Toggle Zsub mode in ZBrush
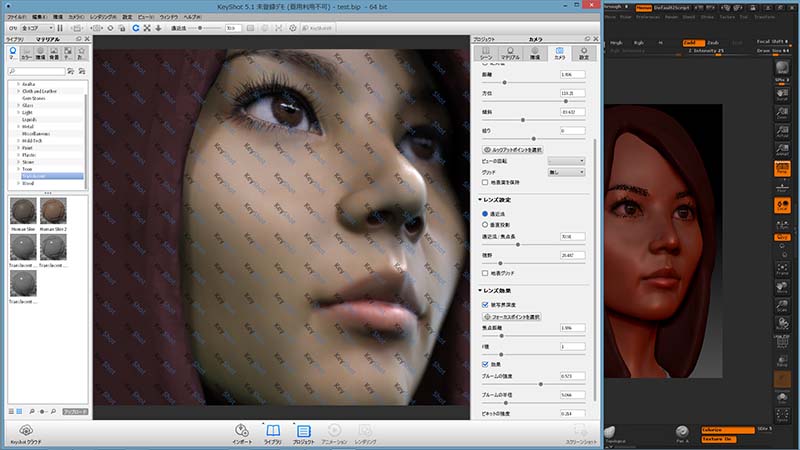This screenshot has height=450, width=800. pyautogui.click(x=713, y=43)
